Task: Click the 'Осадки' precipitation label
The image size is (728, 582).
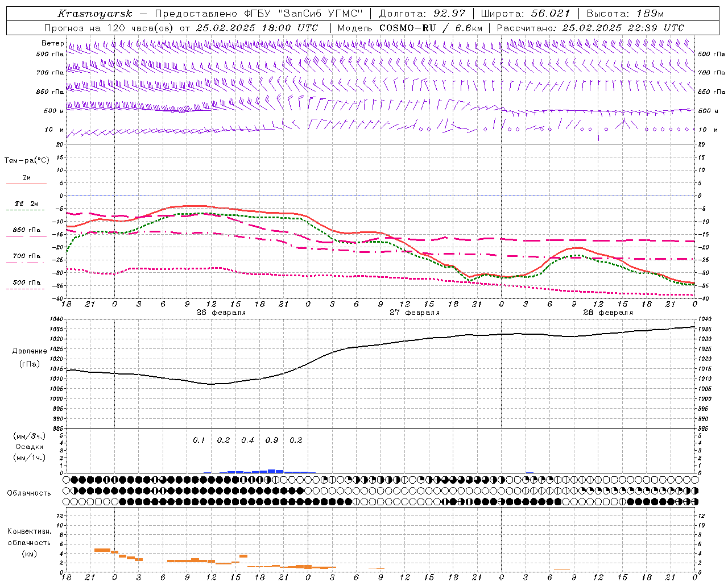Action: click(30, 447)
